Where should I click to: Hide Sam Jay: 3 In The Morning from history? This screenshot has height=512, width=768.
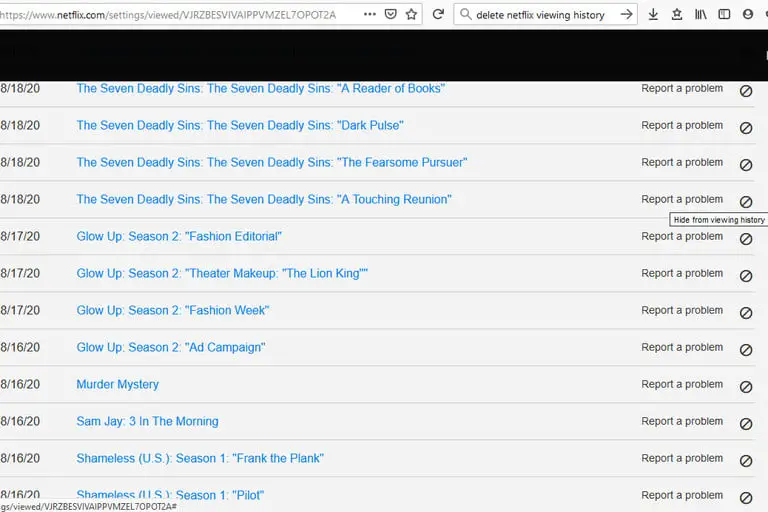pyautogui.click(x=745, y=424)
